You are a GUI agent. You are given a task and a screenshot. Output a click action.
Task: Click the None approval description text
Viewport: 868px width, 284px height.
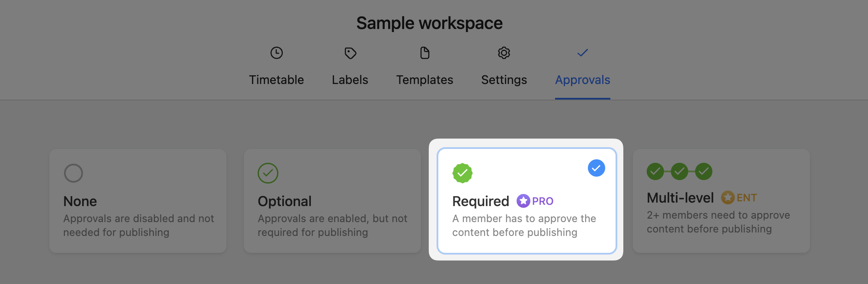pos(138,225)
